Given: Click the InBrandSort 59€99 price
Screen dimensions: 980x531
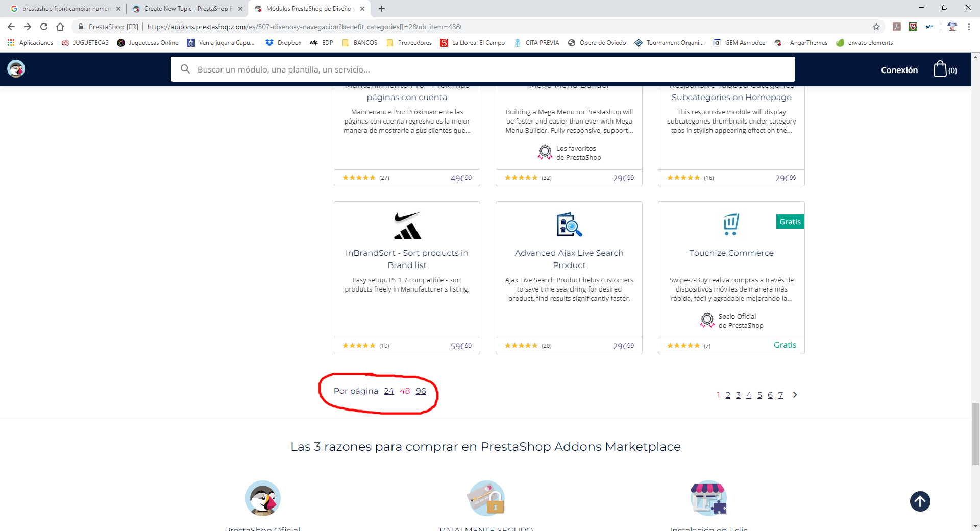Looking at the screenshot, I should (461, 346).
